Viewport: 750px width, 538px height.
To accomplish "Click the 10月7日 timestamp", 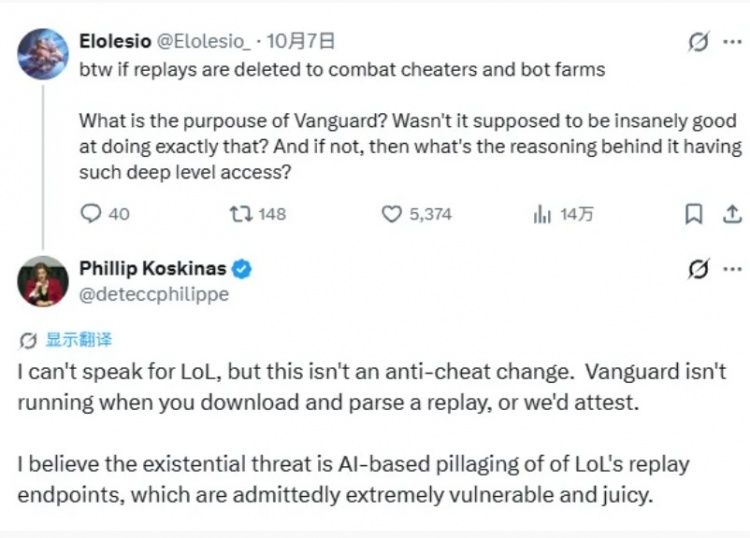I will tap(301, 42).
